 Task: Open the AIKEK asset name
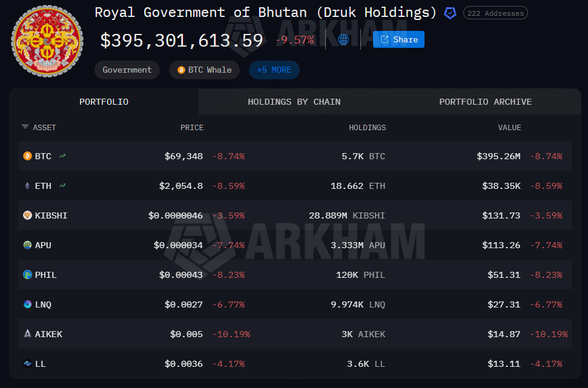click(48, 334)
